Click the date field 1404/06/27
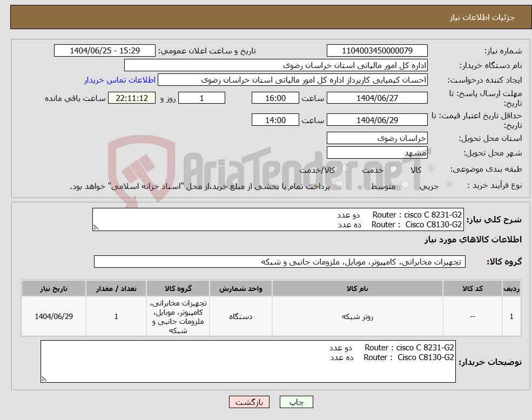Image resolution: width=532 pixels, height=420 pixels. [377, 98]
